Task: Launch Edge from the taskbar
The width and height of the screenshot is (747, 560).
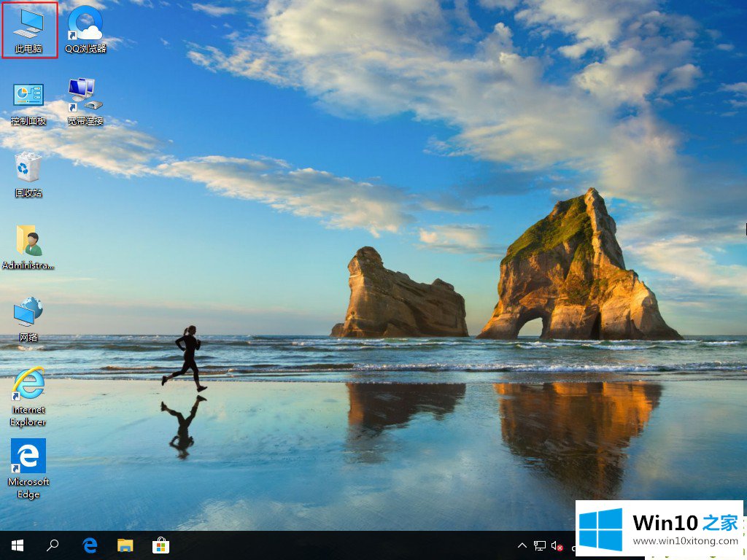Action: [90, 545]
